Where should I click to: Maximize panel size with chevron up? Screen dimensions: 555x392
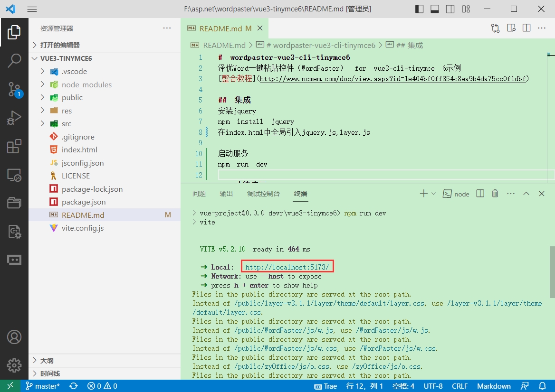(x=526, y=194)
